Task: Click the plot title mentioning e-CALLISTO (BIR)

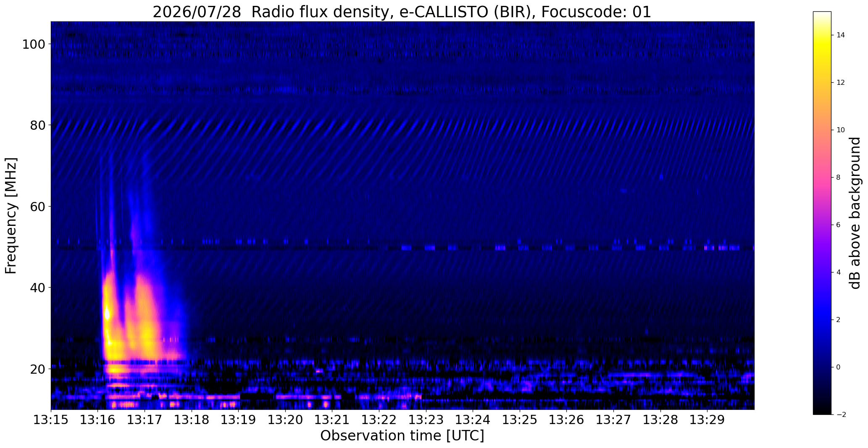Action: [x=402, y=12]
